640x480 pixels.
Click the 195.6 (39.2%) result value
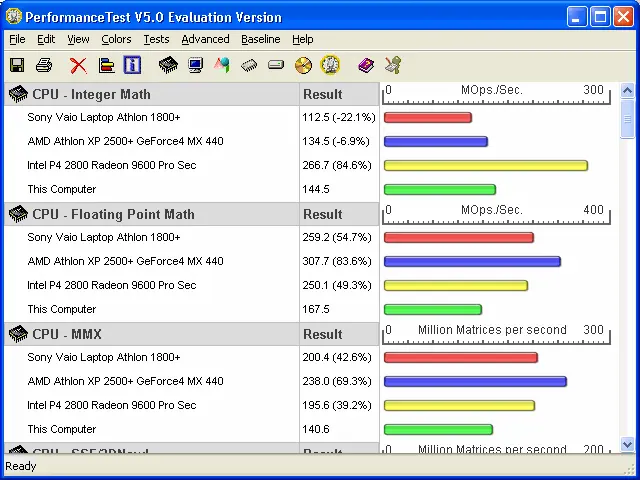click(x=337, y=405)
